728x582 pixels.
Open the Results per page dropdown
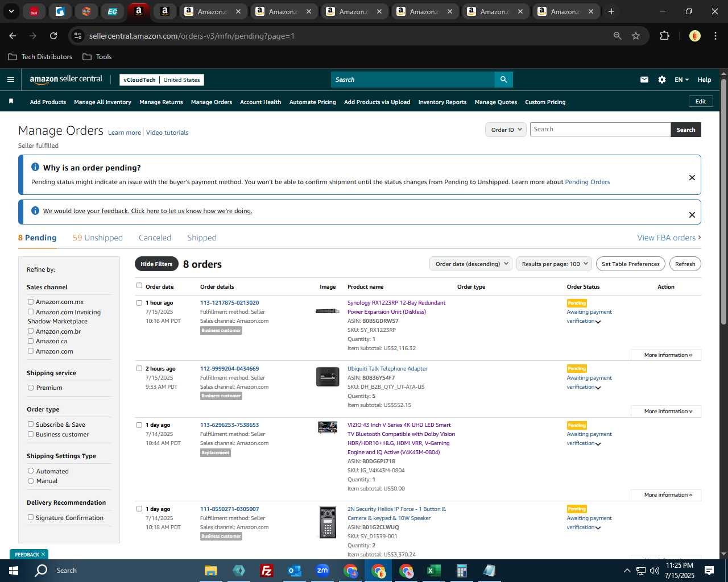(x=555, y=264)
